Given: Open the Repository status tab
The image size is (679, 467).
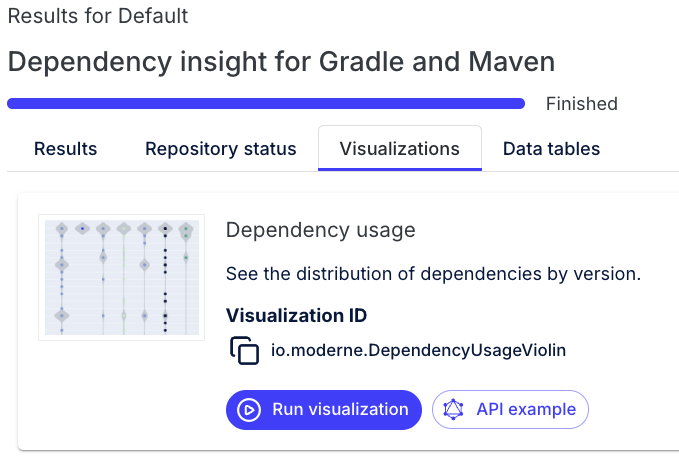Looking at the screenshot, I should point(221,149).
